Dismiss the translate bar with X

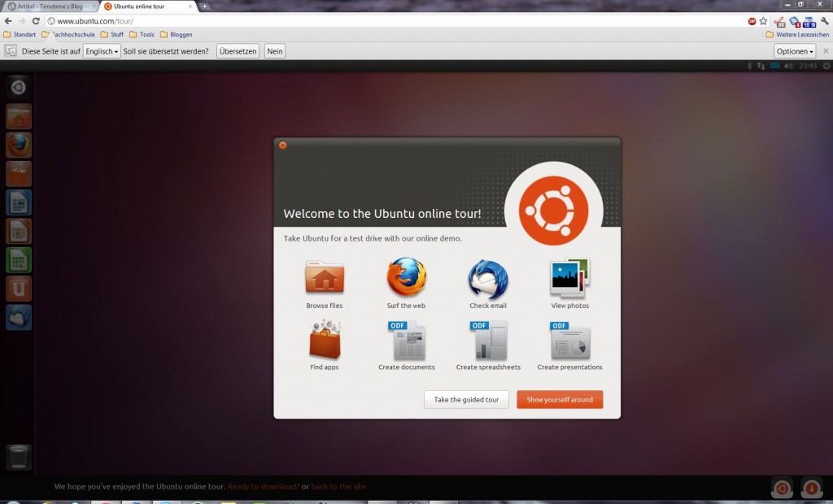pos(826,51)
